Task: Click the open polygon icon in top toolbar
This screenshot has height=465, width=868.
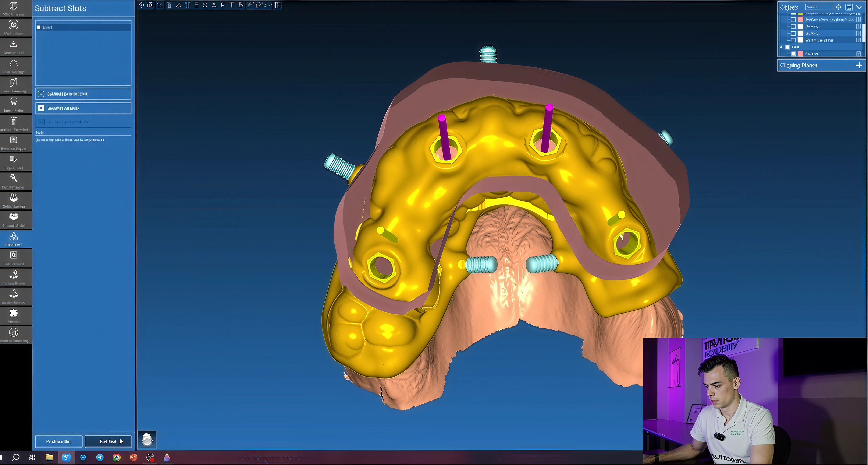Action: (x=259, y=5)
